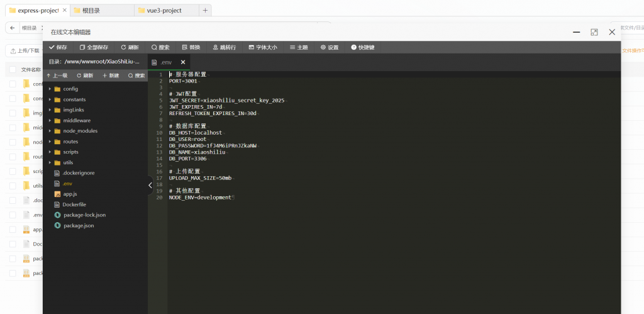Click 全部保存 to save all files
This screenshot has width=644, height=314.
pos(94,47)
